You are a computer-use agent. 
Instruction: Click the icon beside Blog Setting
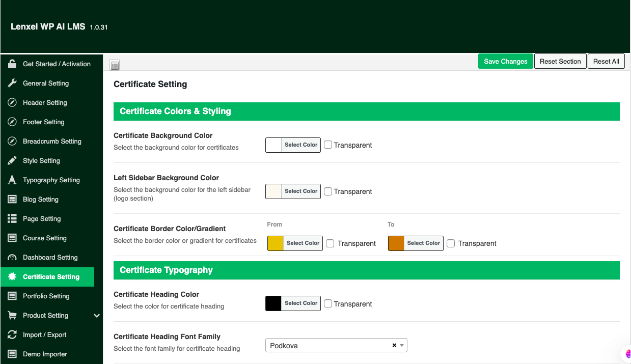tap(12, 199)
